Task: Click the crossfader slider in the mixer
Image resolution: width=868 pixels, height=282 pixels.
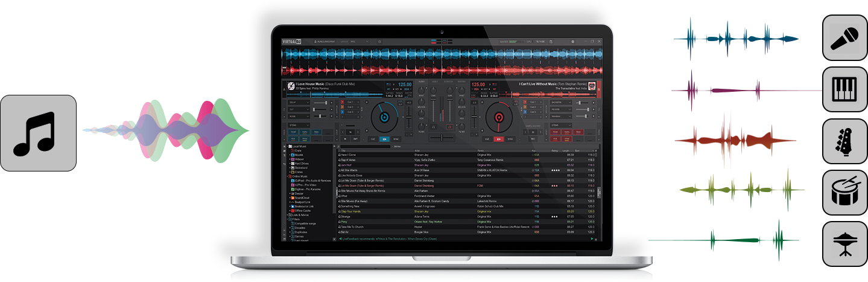Action: click(x=442, y=138)
